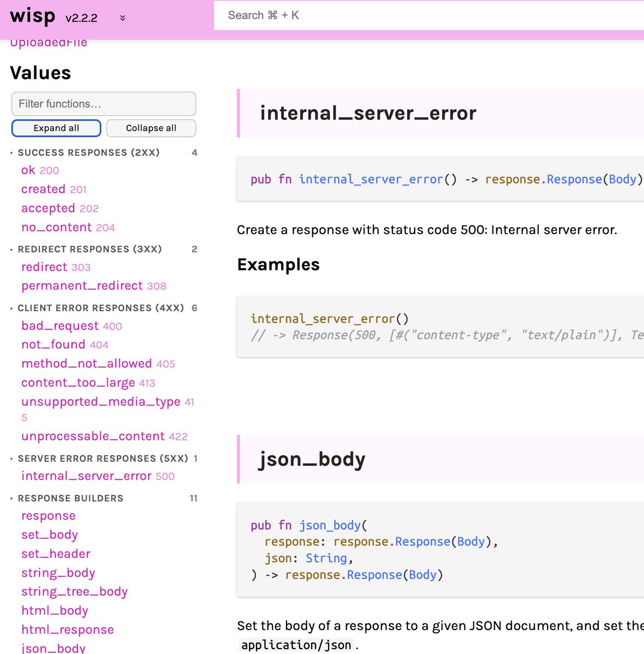Open the redirect 303 sidebar link

(56, 267)
